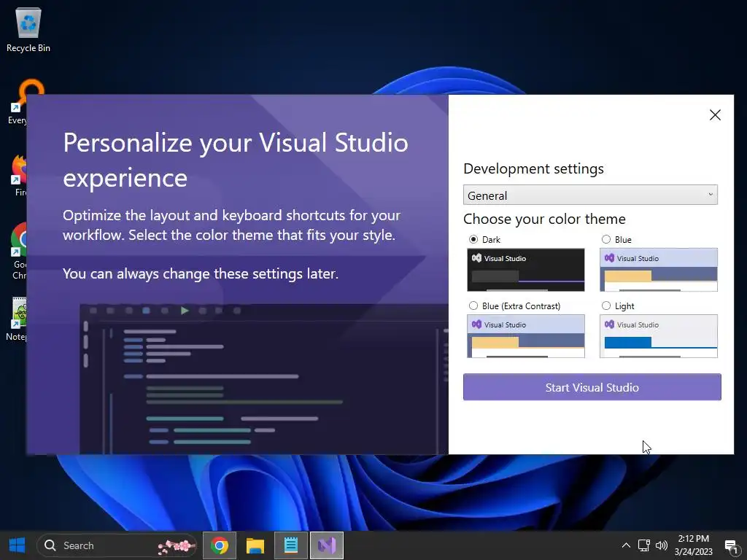Click the cherry blossom search highlight icon
The width and height of the screenshot is (747, 560).
(x=175, y=547)
